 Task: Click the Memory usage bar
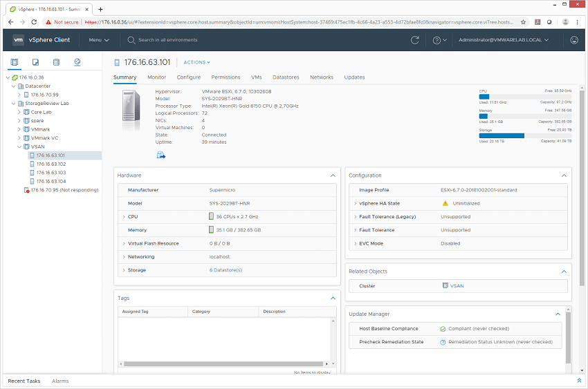[x=525, y=116]
